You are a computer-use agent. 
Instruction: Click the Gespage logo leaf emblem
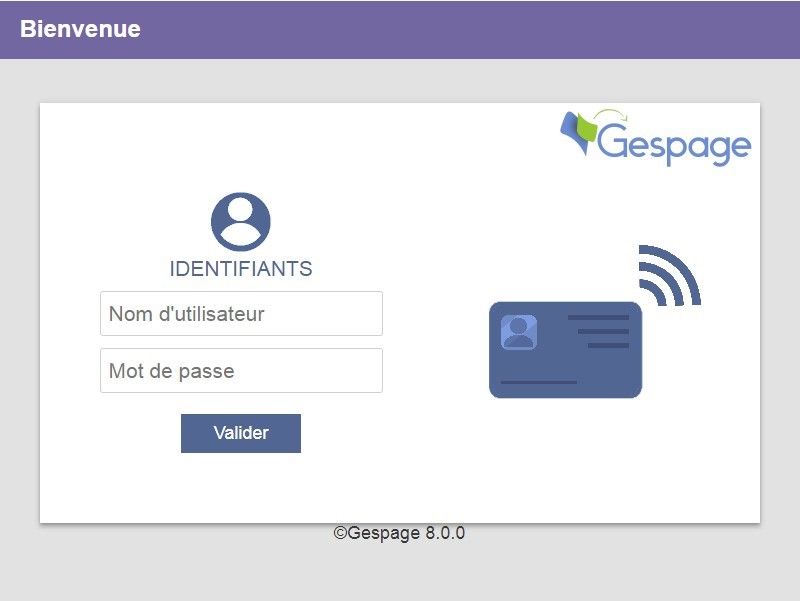tap(578, 135)
